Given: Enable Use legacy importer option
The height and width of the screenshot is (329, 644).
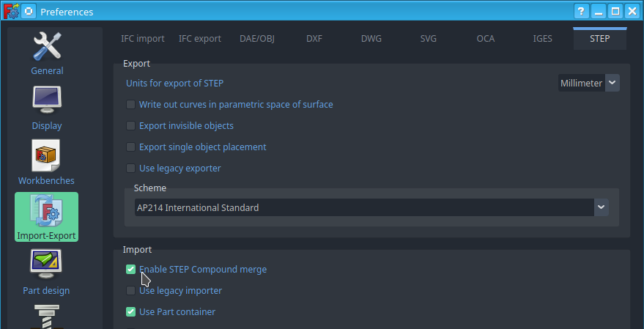Looking at the screenshot, I should 130,291.
